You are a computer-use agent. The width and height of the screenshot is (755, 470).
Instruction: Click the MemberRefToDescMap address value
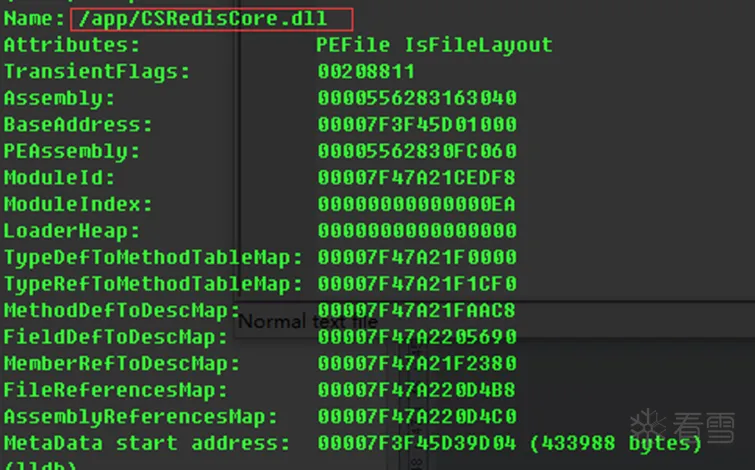click(x=417, y=363)
